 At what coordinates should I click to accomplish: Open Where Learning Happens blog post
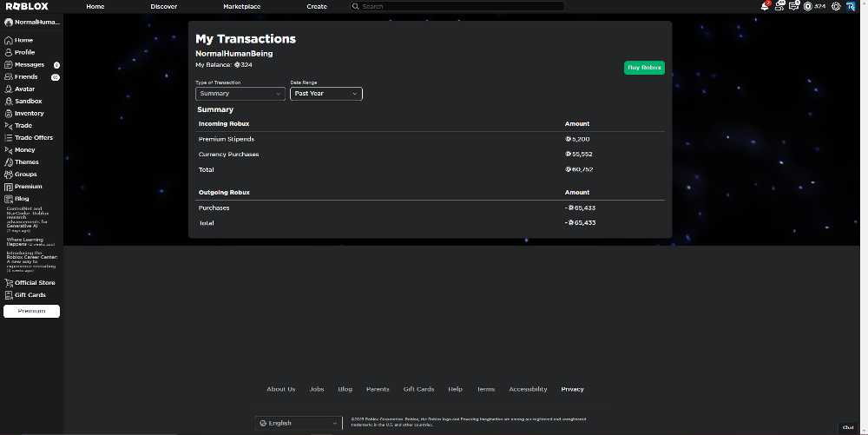30,242
